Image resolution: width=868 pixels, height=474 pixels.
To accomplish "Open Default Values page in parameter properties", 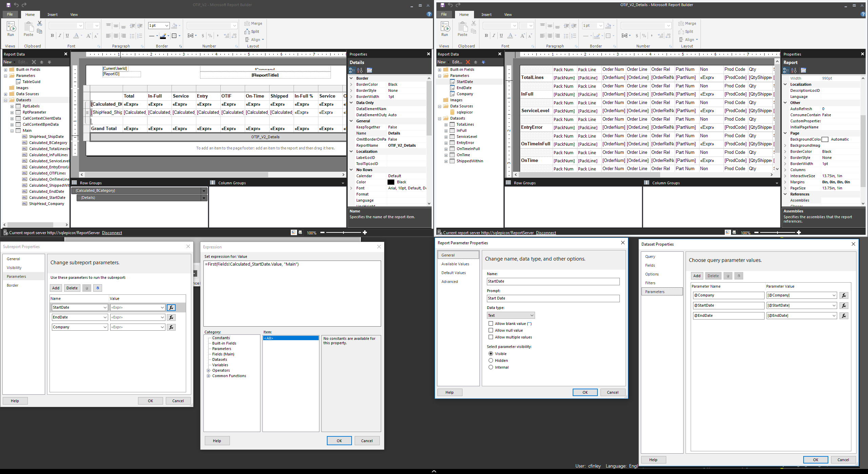I will [x=453, y=273].
